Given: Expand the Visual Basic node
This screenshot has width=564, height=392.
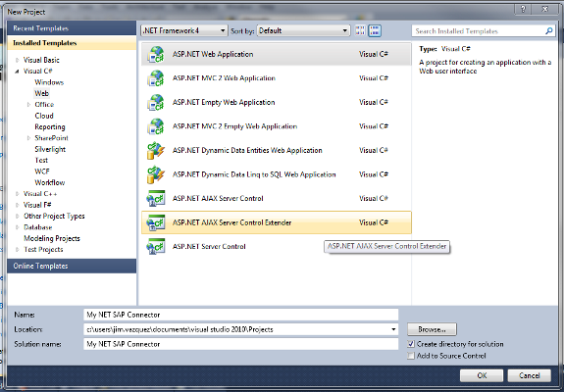Looking at the screenshot, I should pyautogui.click(x=17, y=60).
